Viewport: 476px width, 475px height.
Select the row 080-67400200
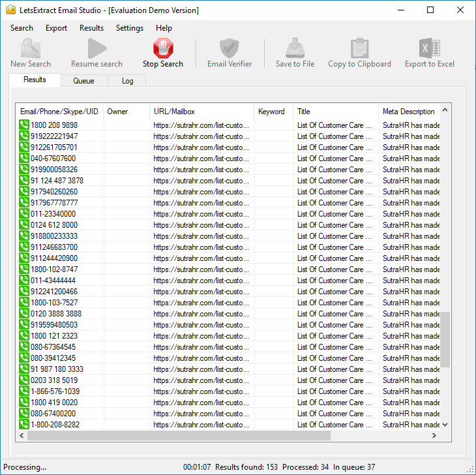[x=229, y=414]
